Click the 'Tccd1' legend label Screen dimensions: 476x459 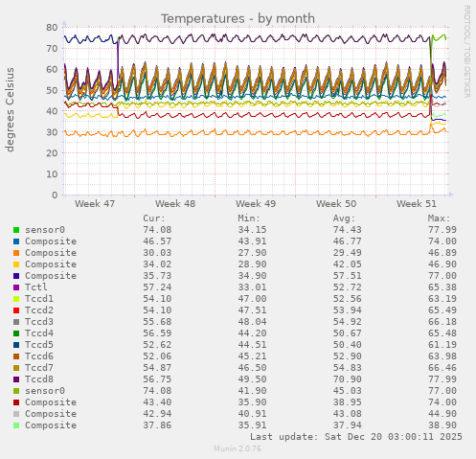(39, 299)
